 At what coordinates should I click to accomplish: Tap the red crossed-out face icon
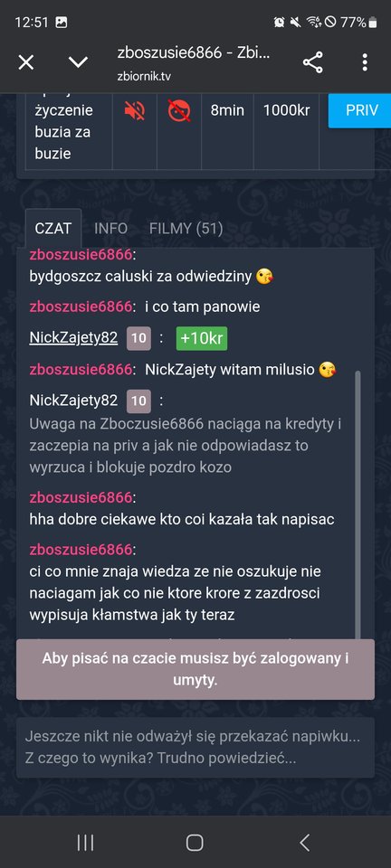point(179,110)
